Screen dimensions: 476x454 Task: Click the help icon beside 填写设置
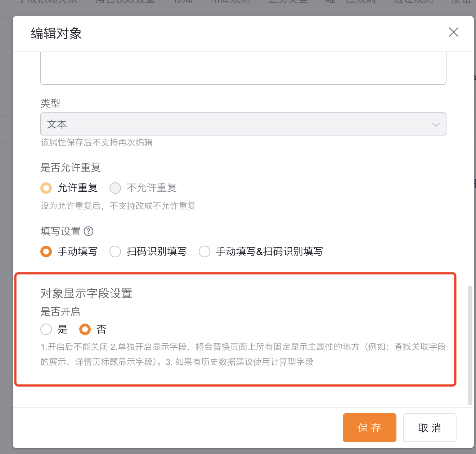pos(88,231)
